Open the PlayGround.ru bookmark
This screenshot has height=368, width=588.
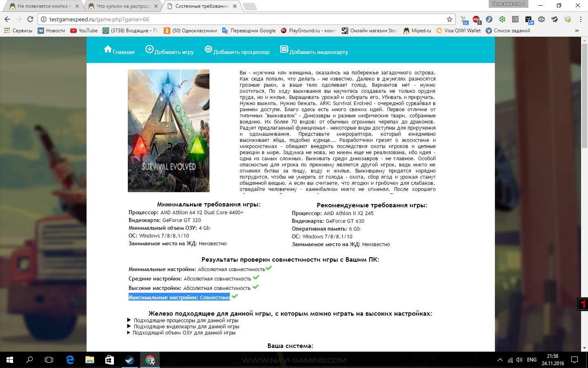[308, 31]
